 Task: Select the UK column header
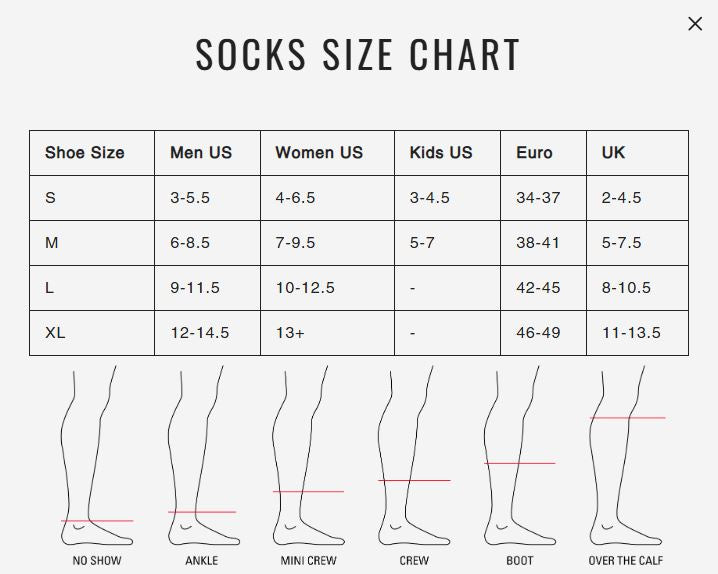(613, 153)
